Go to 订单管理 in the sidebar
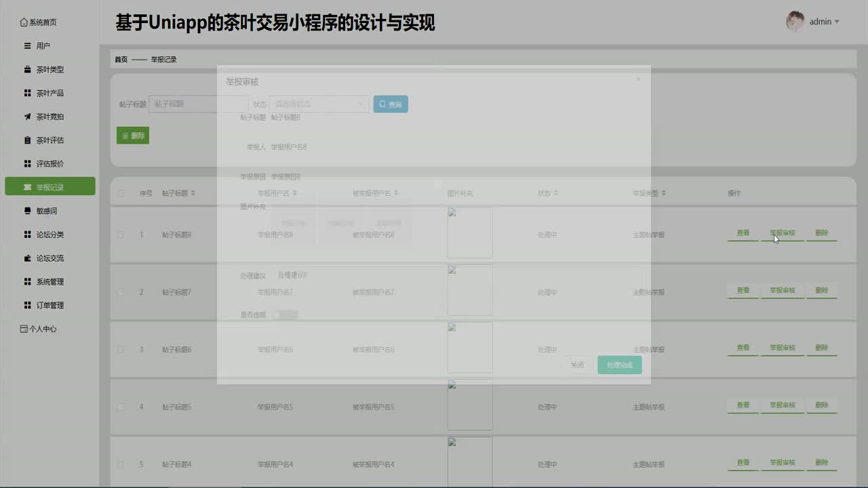 point(50,305)
